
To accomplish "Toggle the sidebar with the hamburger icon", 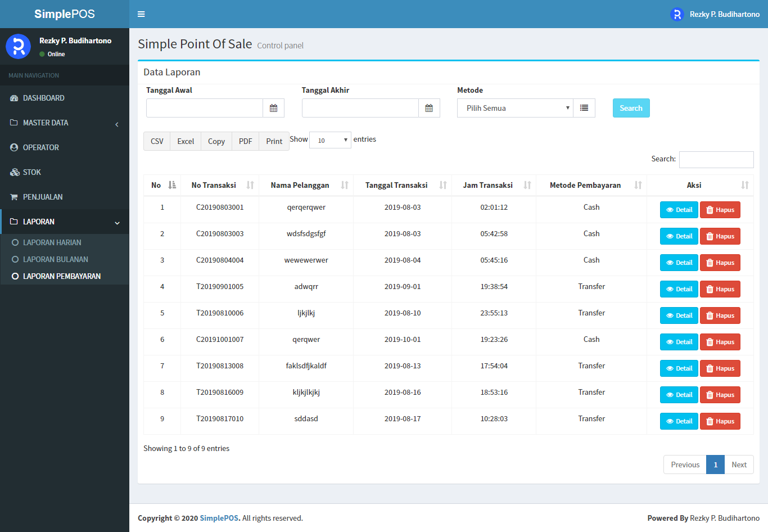I will click(x=141, y=13).
